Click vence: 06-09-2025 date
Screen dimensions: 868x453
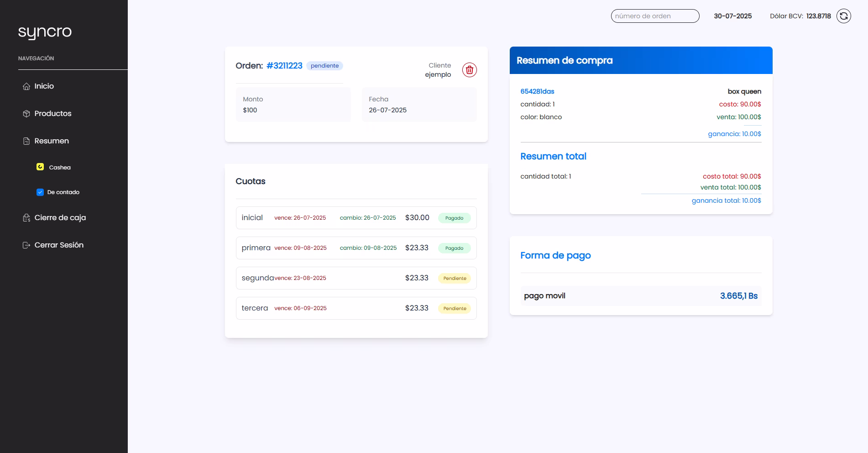(300, 308)
